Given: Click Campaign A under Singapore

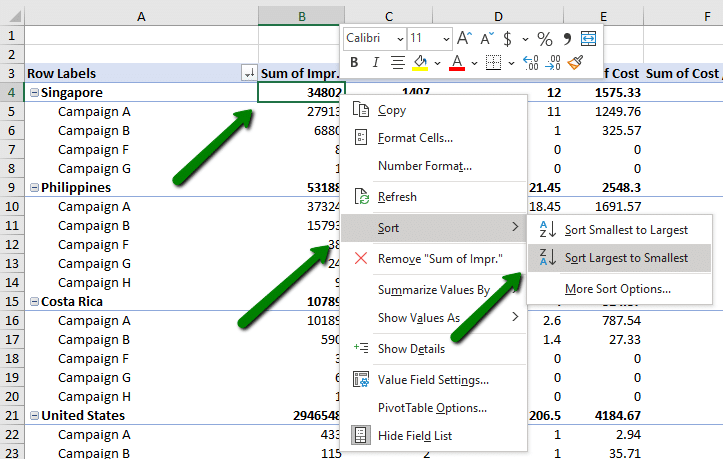Looking at the screenshot, I should pyautogui.click(x=94, y=112).
